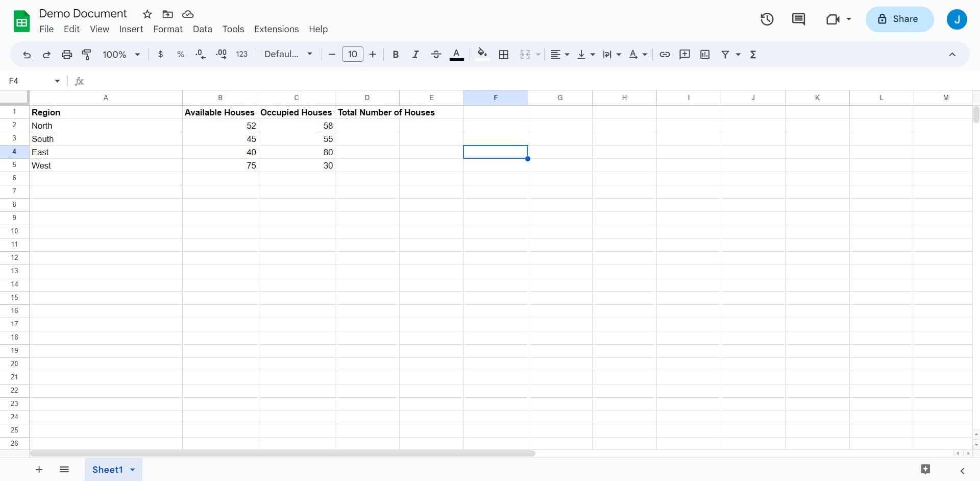Open the borders menu
Screen dimensions: 980x481
point(504,54)
